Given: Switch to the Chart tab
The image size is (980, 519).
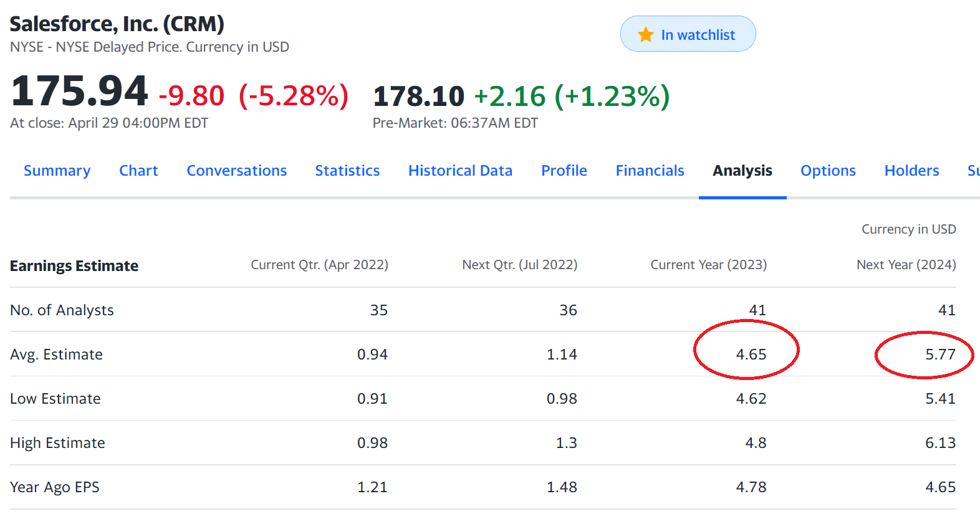Looking at the screenshot, I should 138,171.
